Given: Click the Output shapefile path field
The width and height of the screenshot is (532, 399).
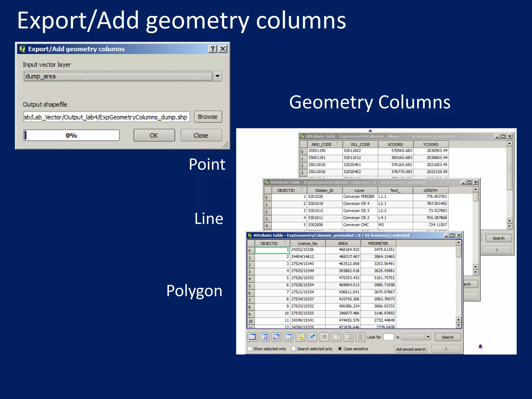Looking at the screenshot, I should click(107, 117).
